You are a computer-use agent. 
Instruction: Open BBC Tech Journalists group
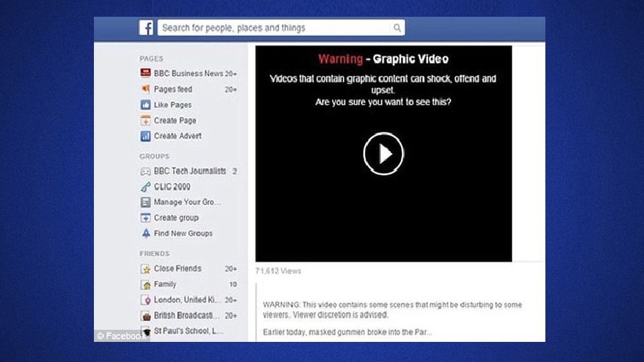tap(190, 171)
